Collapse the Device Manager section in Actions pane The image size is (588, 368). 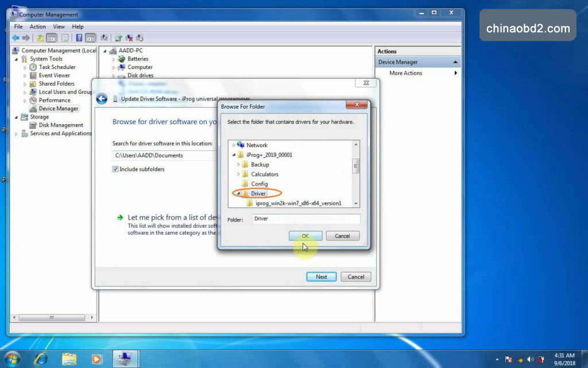pyautogui.click(x=455, y=62)
